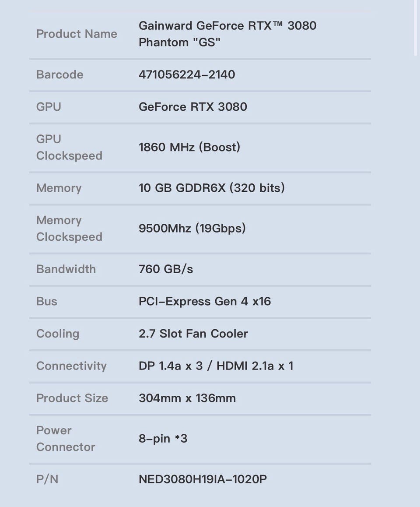The image size is (420, 507).
Task: Click the "8-pin *3" power connector value
Action: 163,439
